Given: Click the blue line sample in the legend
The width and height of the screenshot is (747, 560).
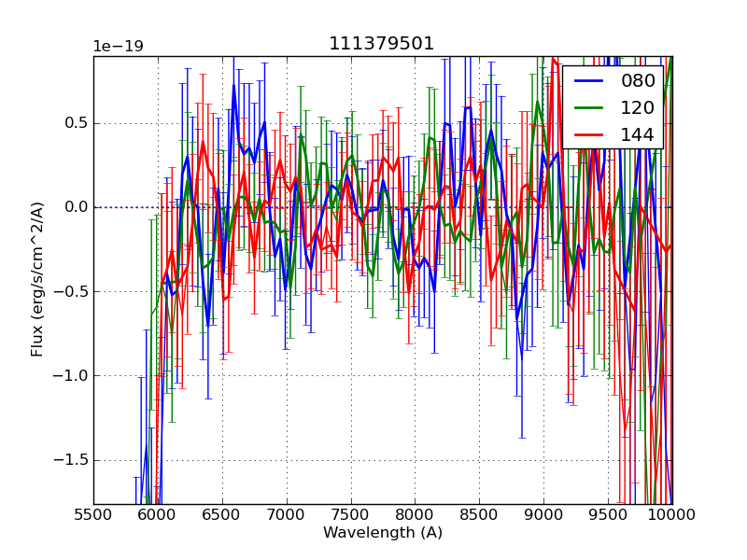Looking at the screenshot, I should [590, 81].
